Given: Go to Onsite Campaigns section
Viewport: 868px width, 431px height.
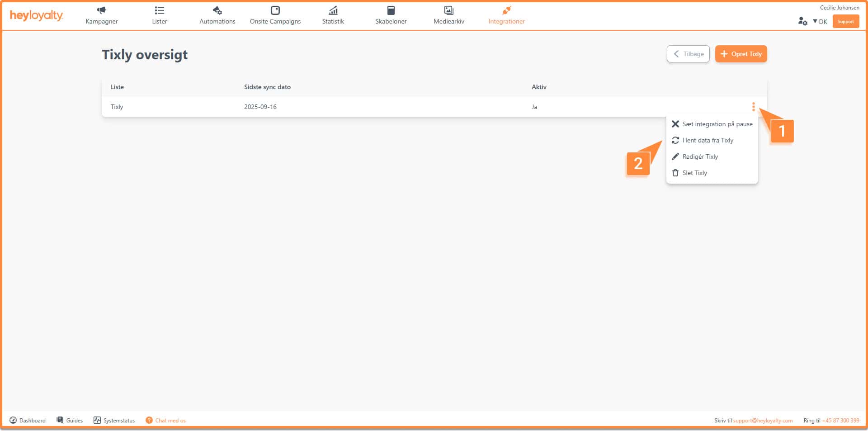Looking at the screenshot, I should coord(275,15).
